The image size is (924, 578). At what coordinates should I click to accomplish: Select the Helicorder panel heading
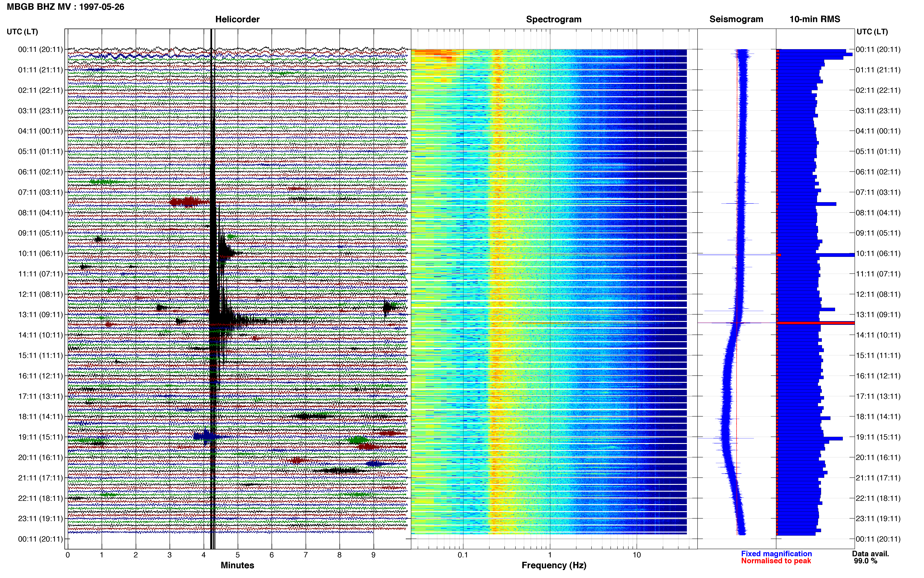[237, 19]
